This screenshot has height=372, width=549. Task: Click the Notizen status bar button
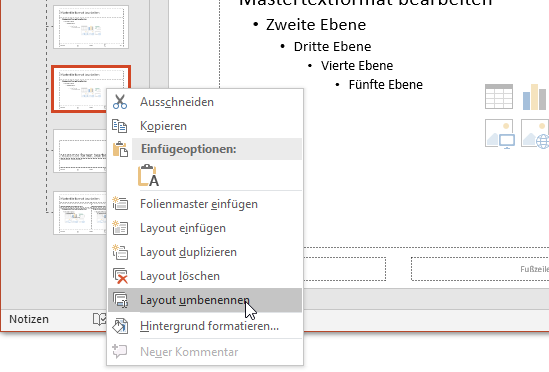29,319
